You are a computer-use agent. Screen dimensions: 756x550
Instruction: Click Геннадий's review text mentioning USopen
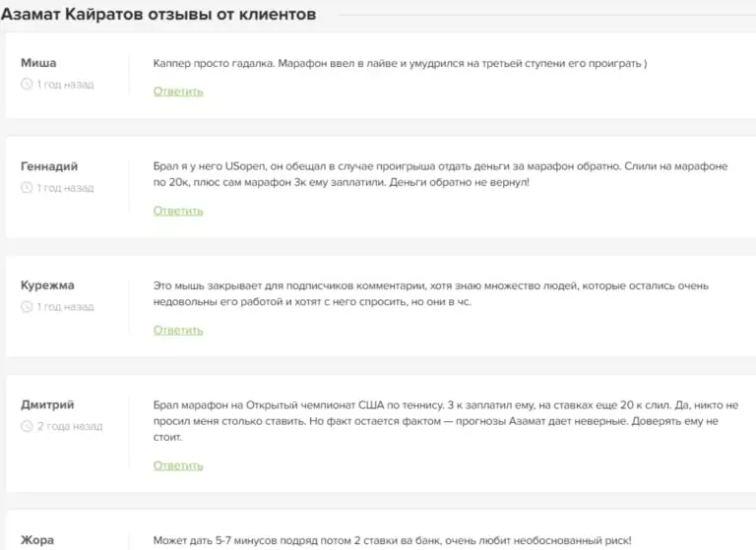(440, 174)
